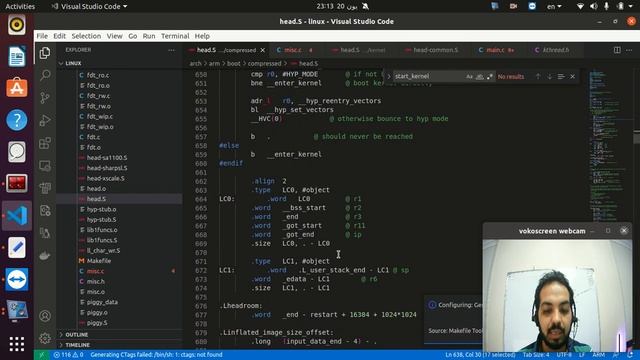Open the Docker view whale icon

click(x=45, y=256)
